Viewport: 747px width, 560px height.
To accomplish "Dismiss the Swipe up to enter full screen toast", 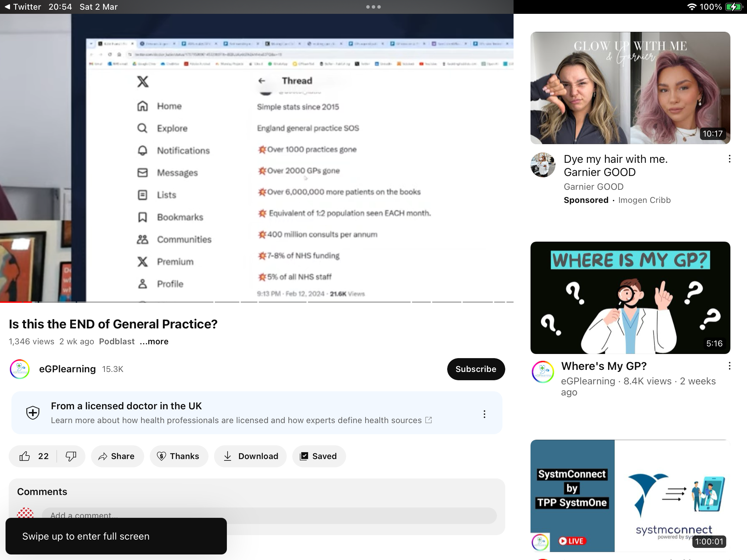I will 116,536.
